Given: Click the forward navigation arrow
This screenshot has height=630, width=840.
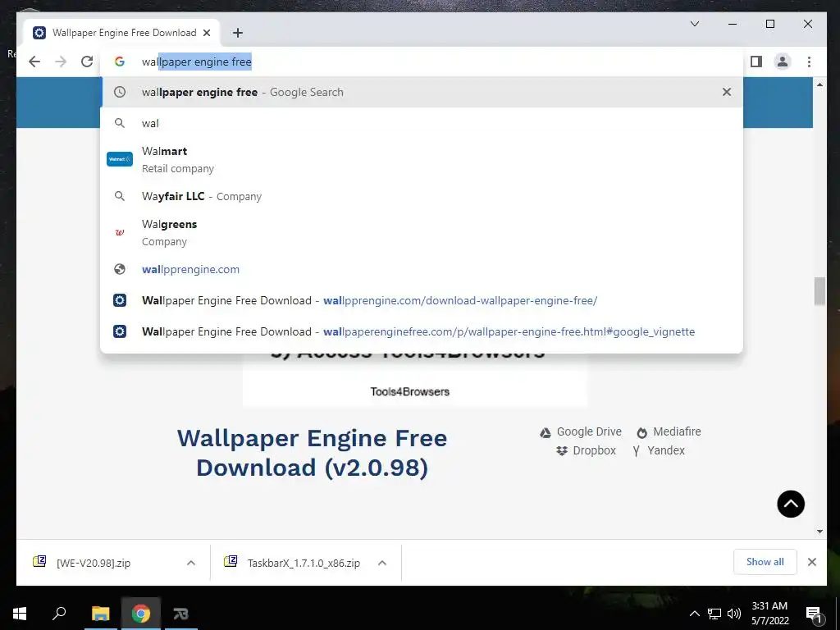Looking at the screenshot, I should pos(61,62).
